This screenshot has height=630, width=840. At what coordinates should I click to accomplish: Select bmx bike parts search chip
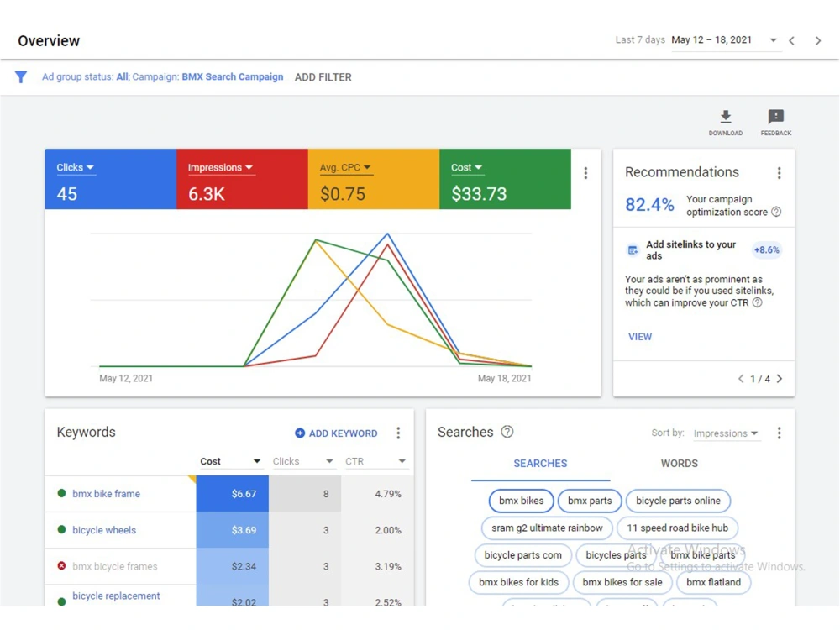tap(703, 555)
